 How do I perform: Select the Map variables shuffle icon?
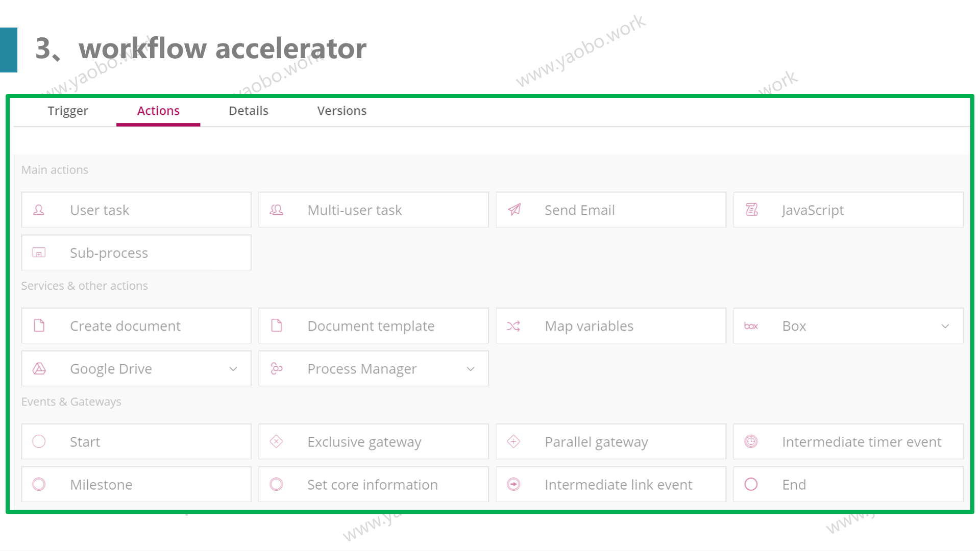(513, 326)
